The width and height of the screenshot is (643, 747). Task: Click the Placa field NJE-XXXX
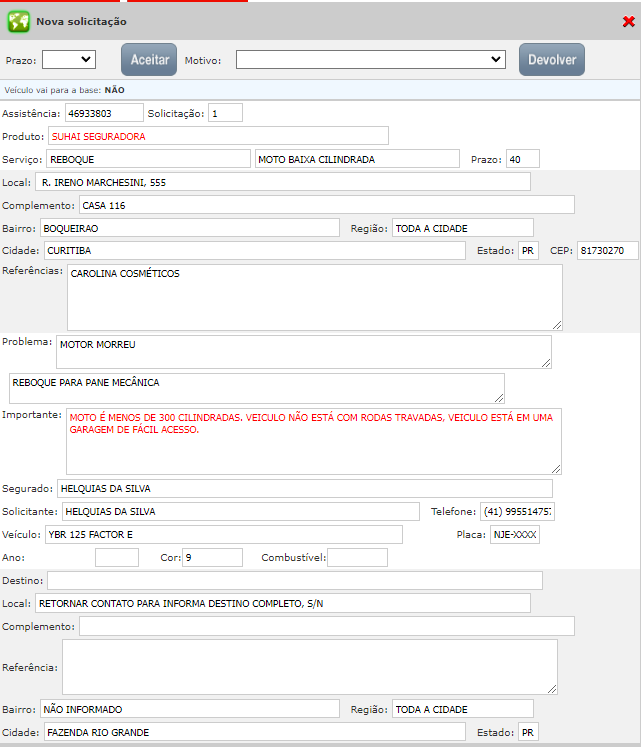(x=515, y=535)
